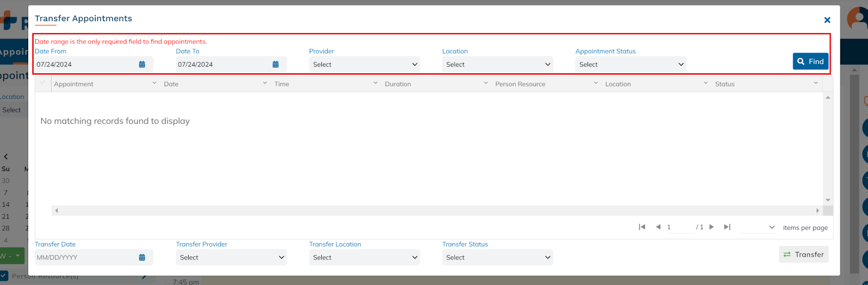Expand the Location filter dropdown
The height and width of the screenshot is (285, 868).
(x=497, y=65)
